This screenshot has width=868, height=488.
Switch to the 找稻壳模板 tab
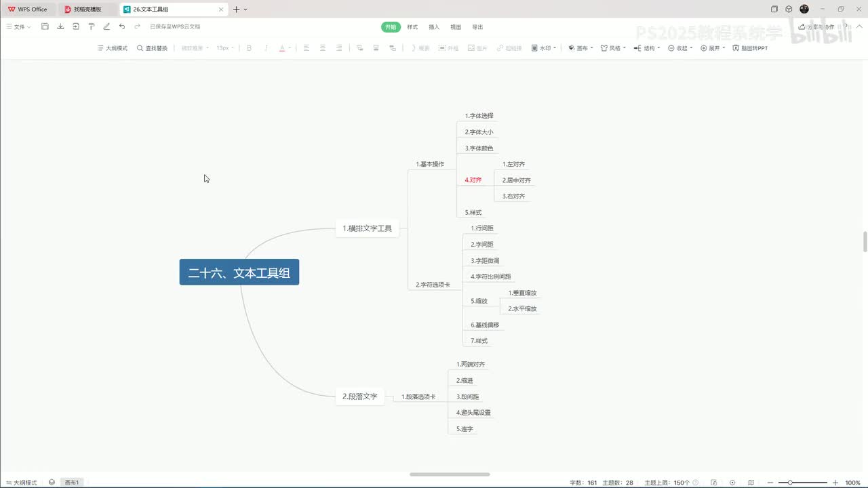pyautogui.click(x=87, y=9)
